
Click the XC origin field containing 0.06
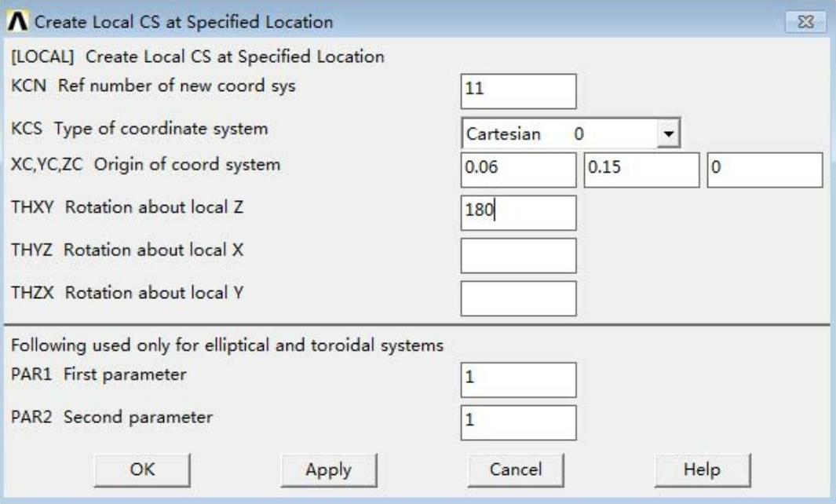tap(518, 170)
